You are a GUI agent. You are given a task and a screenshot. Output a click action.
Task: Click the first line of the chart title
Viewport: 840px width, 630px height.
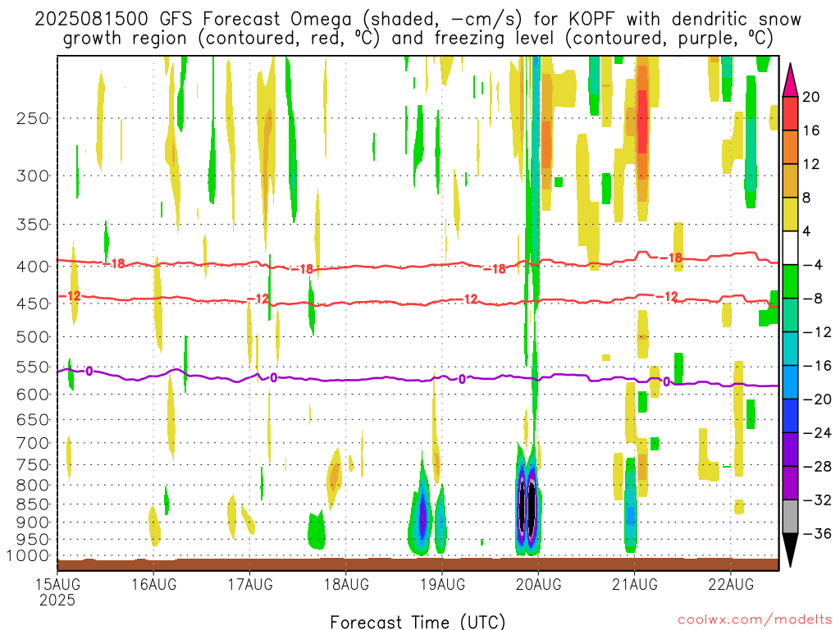click(418, 20)
